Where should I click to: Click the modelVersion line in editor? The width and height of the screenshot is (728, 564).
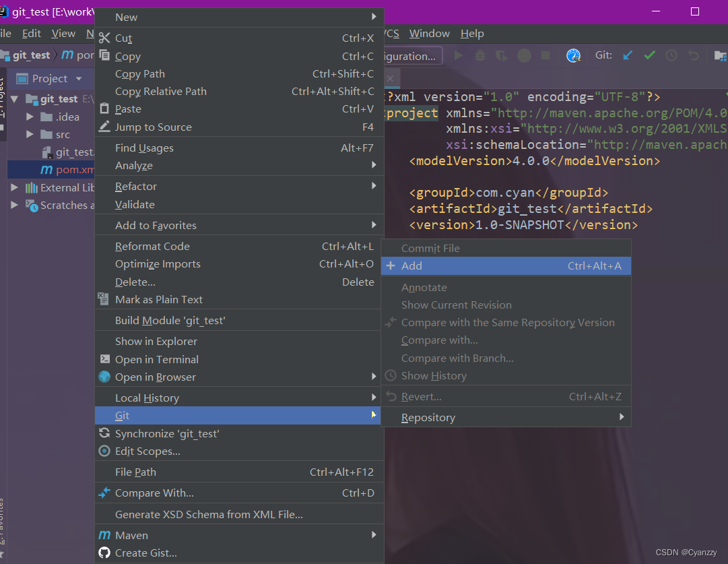(x=535, y=161)
